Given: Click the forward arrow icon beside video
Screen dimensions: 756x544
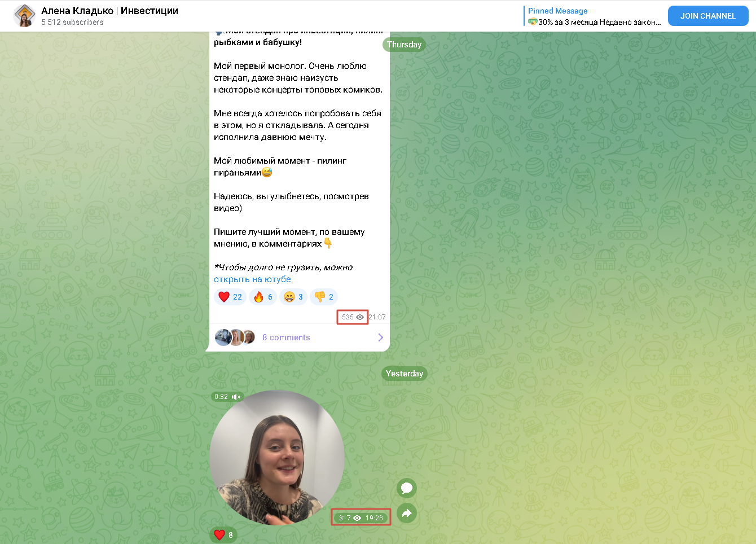Looking at the screenshot, I should 407,513.
